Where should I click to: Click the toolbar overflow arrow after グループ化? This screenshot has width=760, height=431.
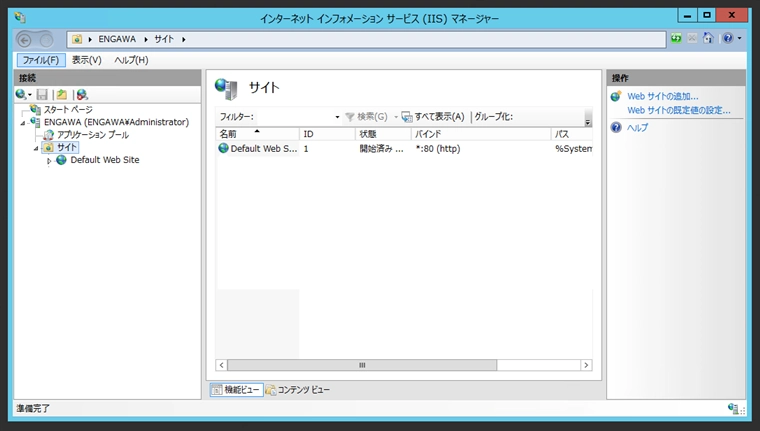[x=588, y=122]
